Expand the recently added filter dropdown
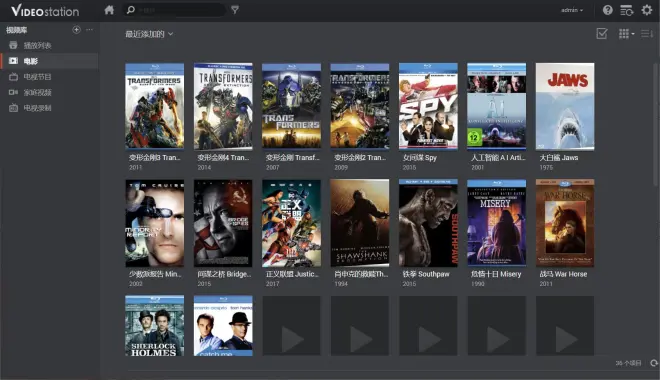This screenshot has width=660, height=380. (x=149, y=34)
